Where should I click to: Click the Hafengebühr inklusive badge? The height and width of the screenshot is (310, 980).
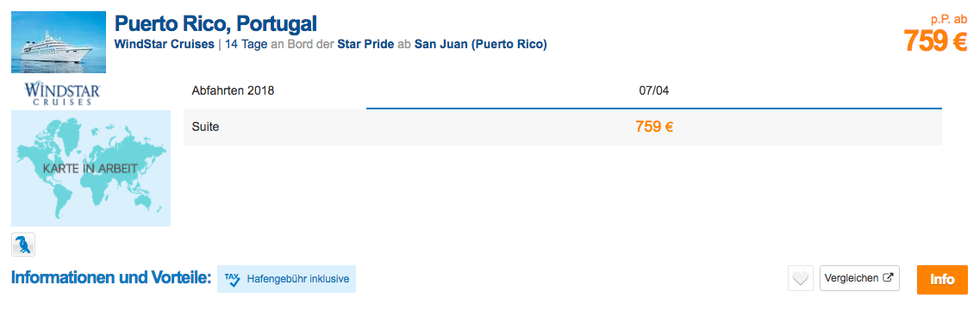pos(286,279)
